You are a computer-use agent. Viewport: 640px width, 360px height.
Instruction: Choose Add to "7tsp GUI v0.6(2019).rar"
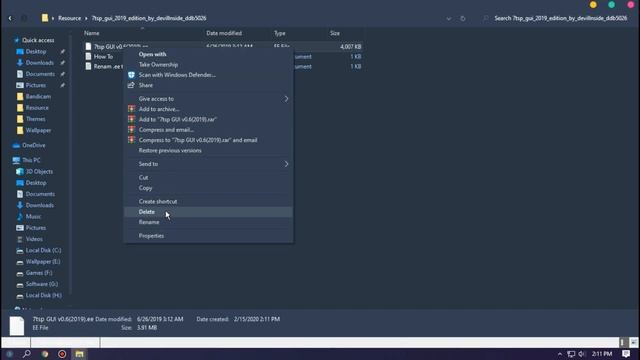point(178,120)
